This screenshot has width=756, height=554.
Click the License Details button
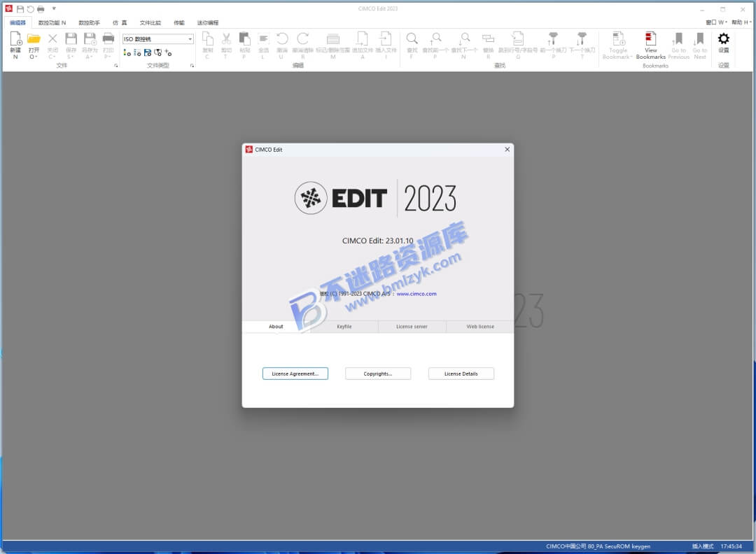click(x=461, y=374)
